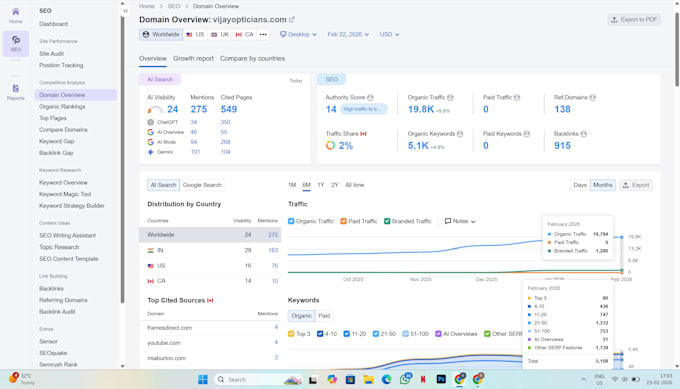
Task: Click the page vertical scrollbar
Action: [677, 50]
